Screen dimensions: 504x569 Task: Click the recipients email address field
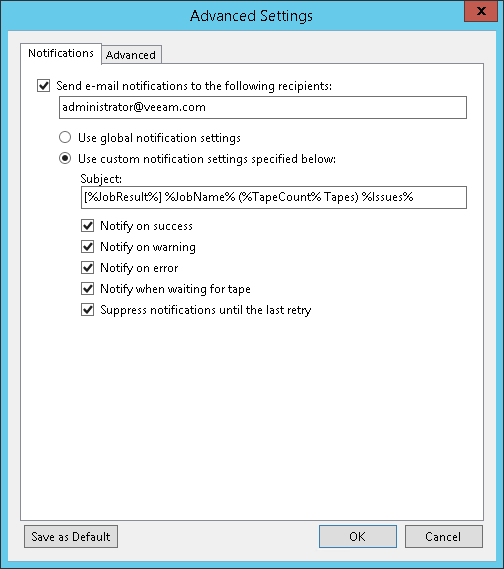[263, 107]
